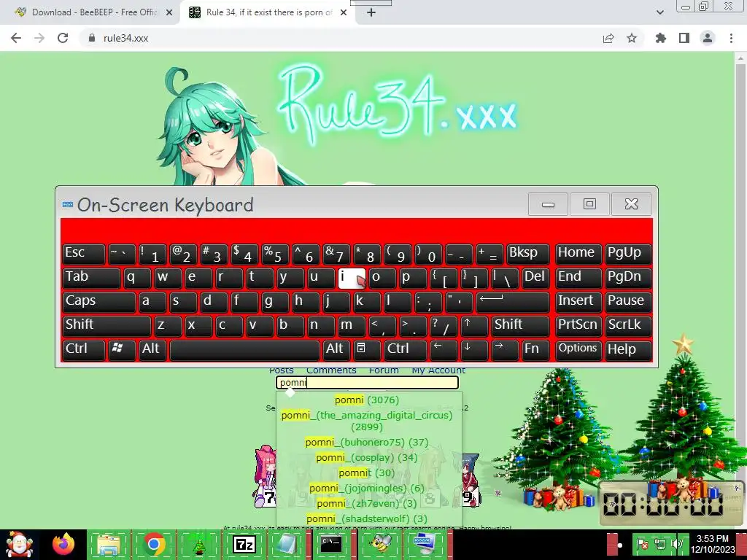The height and width of the screenshot is (560, 747).
Task: Open BeeBEEP bee icon on taskbar
Action: [x=379, y=545]
